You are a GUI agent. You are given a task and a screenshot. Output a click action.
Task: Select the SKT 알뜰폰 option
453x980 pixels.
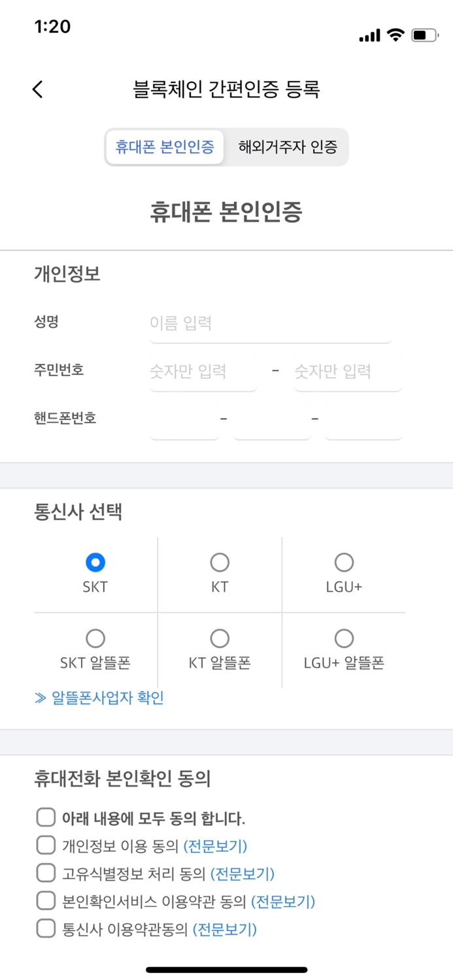(x=95, y=637)
